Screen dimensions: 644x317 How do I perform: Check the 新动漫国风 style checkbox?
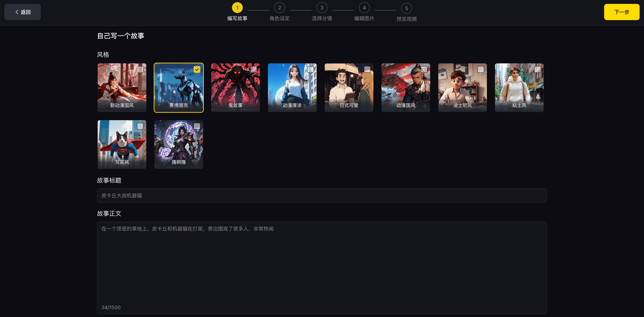140,69
